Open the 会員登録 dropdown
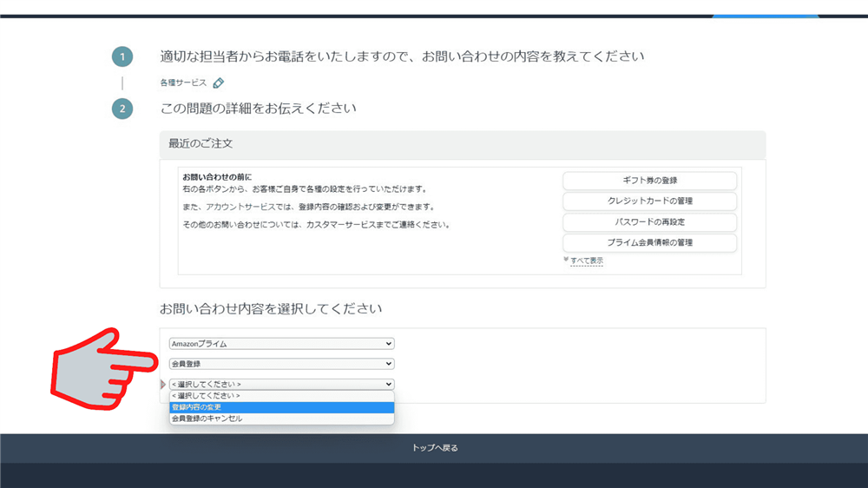The width and height of the screenshot is (868, 488). pos(281,364)
